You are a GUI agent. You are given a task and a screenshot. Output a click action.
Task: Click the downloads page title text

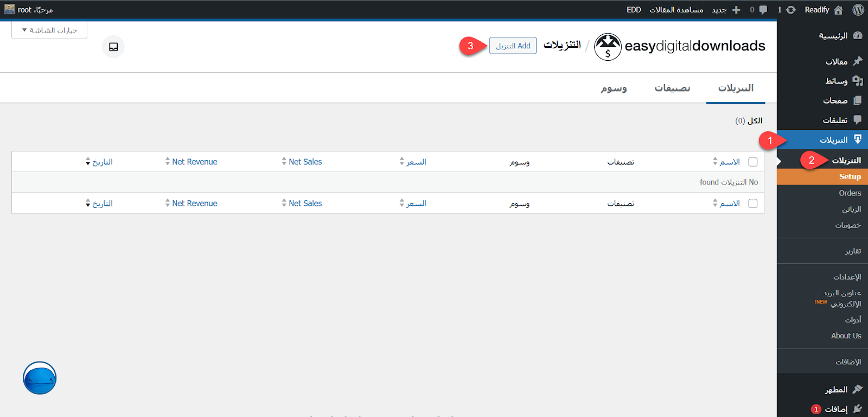(x=562, y=45)
